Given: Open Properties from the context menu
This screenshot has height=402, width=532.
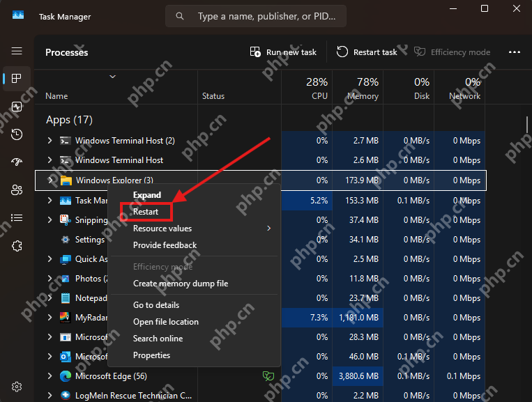Looking at the screenshot, I should [x=194, y=355].
